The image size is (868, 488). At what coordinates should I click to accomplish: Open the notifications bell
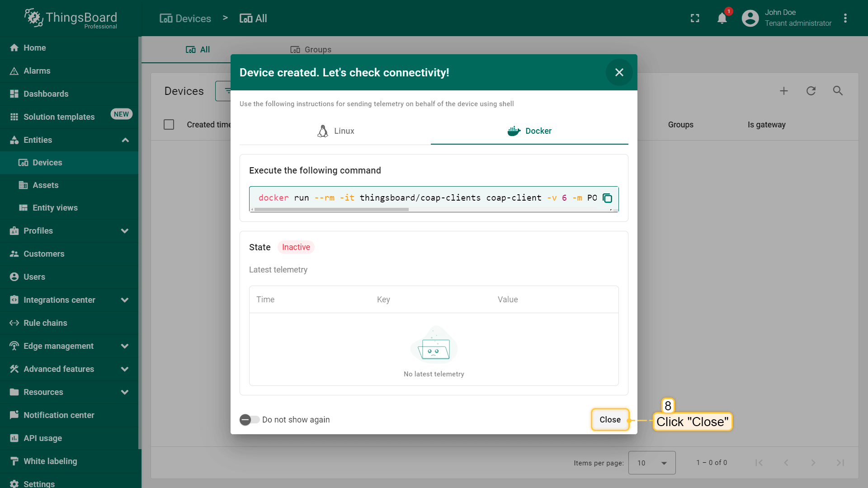tap(722, 19)
